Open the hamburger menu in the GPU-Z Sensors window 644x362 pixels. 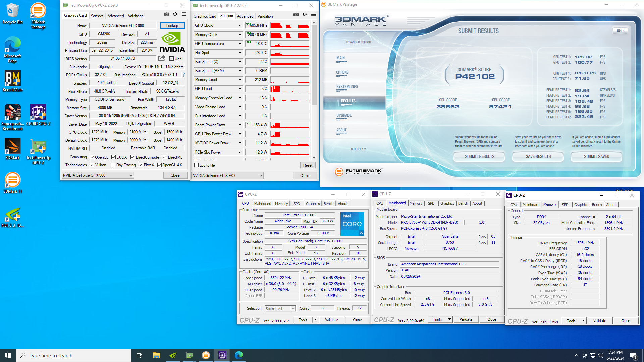(313, 15)
